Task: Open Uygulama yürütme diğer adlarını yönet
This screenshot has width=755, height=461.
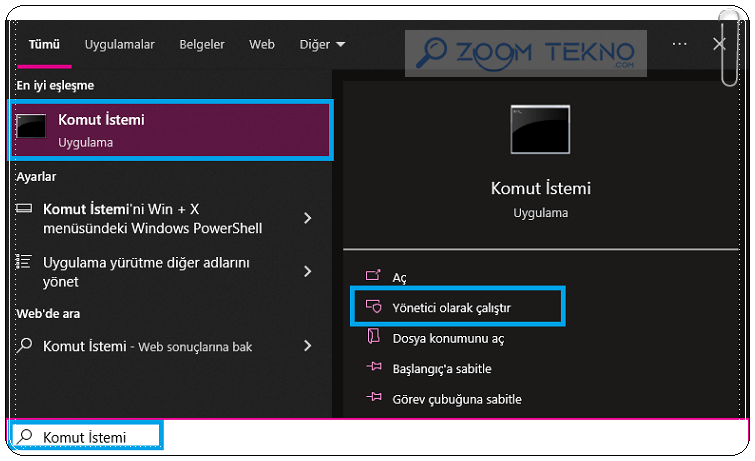Action: coord(146,272)
